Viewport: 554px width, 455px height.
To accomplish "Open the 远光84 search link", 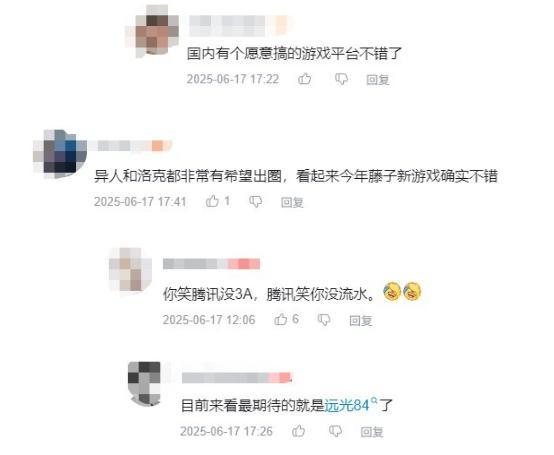I will coord(350,405).
